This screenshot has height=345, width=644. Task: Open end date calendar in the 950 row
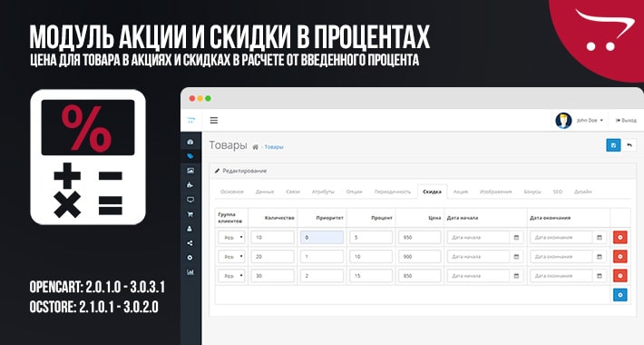(600, 237)
